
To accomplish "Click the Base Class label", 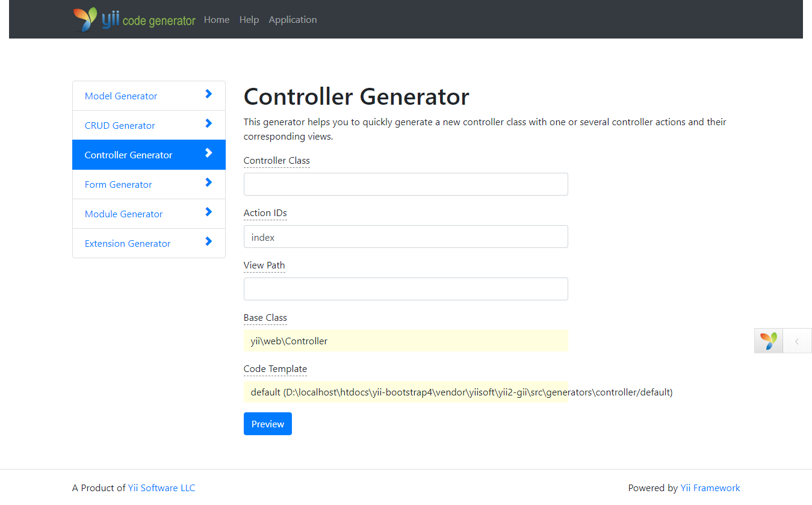I will pyautogui.click(x=265, y=318).
